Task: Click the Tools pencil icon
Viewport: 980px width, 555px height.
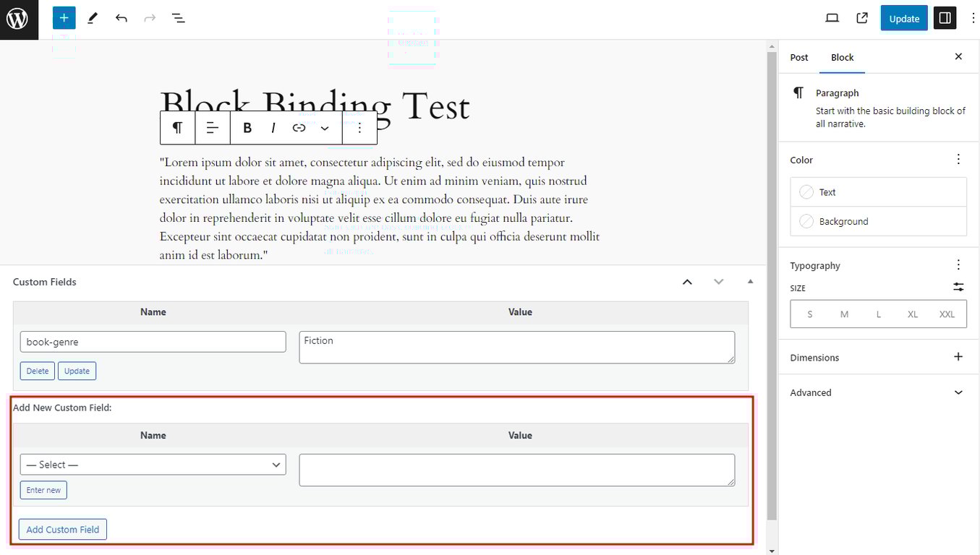Action: pos(92,17)
